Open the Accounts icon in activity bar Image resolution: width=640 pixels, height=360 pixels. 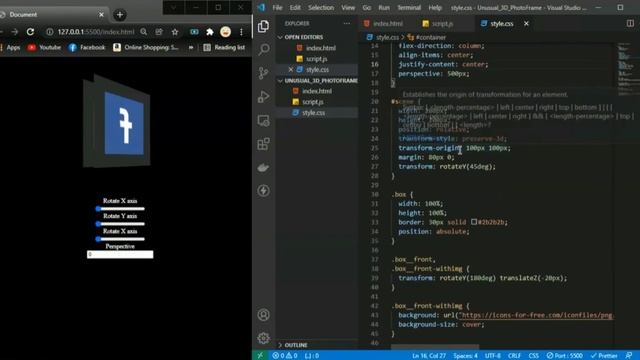(x=264, y=315)
